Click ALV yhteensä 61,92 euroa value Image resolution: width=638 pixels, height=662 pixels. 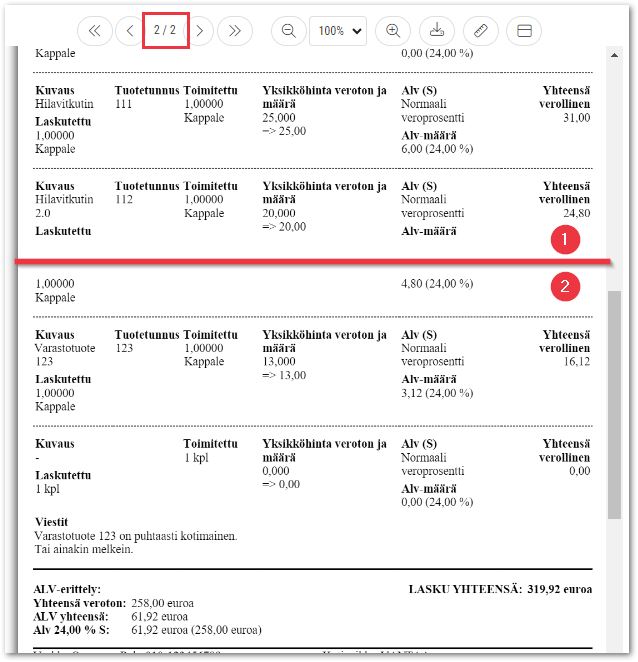pos(160,616)
